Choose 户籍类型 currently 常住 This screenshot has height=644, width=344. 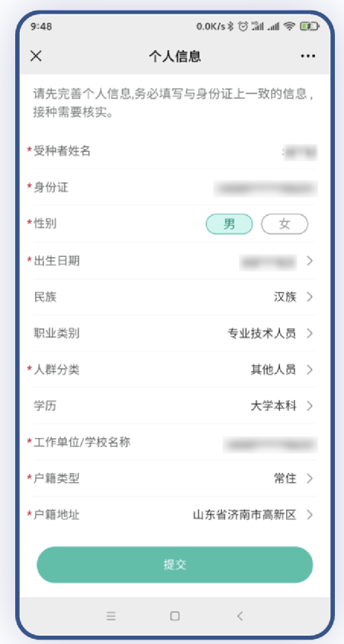click(175, 478)
